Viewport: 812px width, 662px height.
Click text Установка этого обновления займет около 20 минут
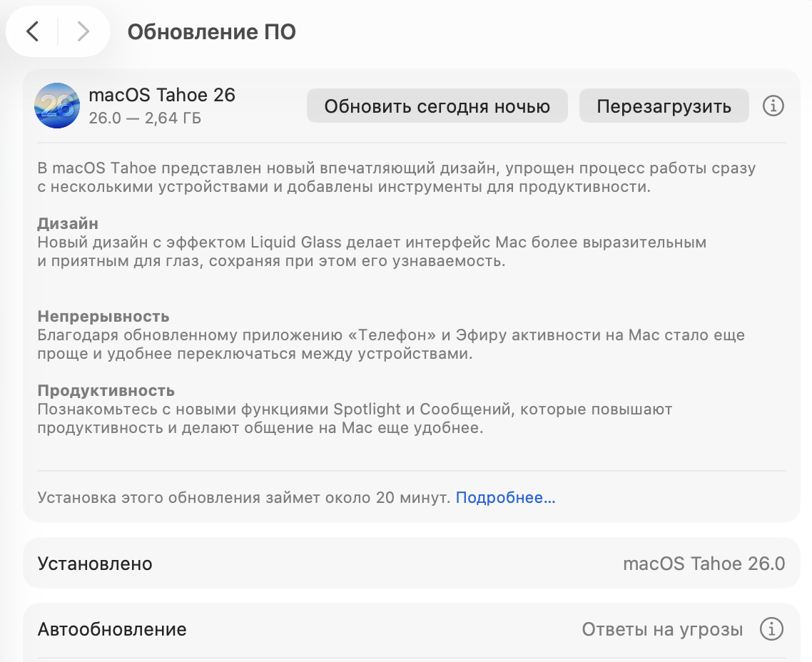tap(244, 497)
